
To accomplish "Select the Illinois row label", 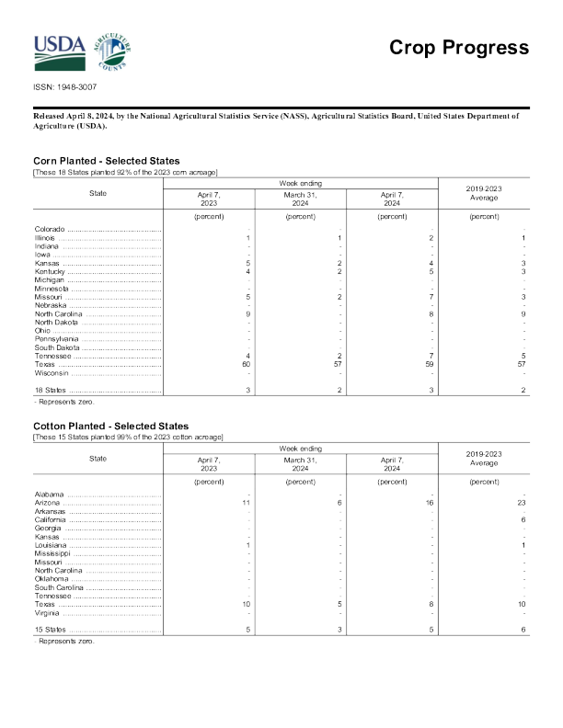I will point(46,238).
